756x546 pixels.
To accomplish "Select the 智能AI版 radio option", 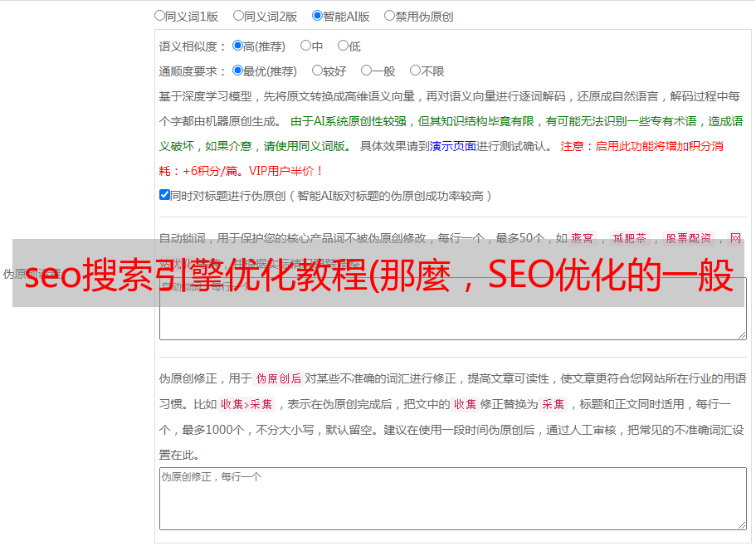I will 317,16.
